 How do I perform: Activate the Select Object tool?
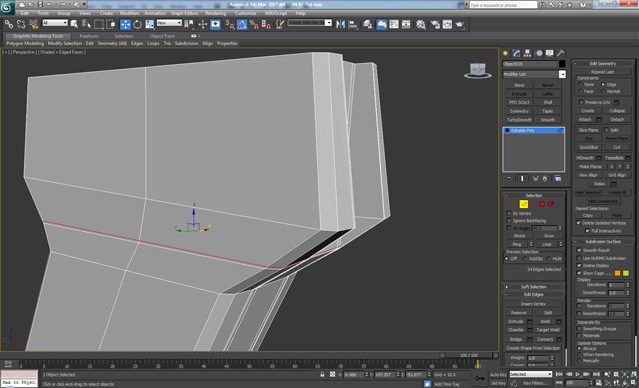(x=74, y=24)
